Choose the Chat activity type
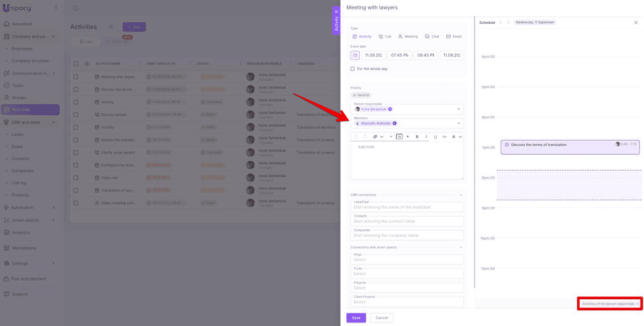Viewport: 644px width, 326px height. click(432, 37)
